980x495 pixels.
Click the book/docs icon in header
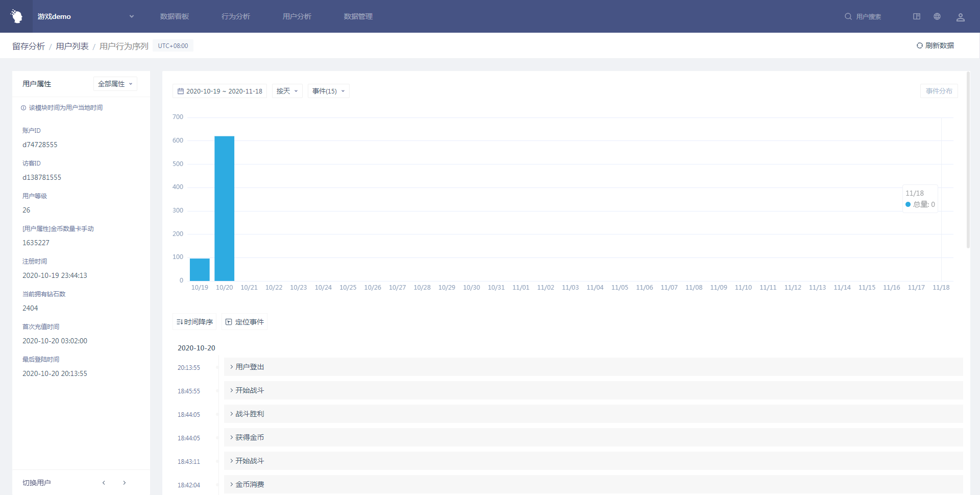point(917,16)
